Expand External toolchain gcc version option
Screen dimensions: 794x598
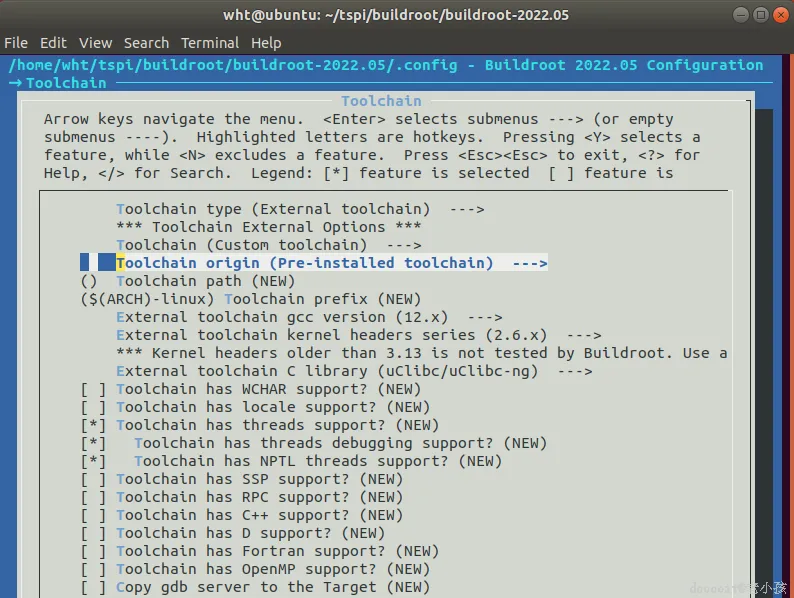[309, 317]
